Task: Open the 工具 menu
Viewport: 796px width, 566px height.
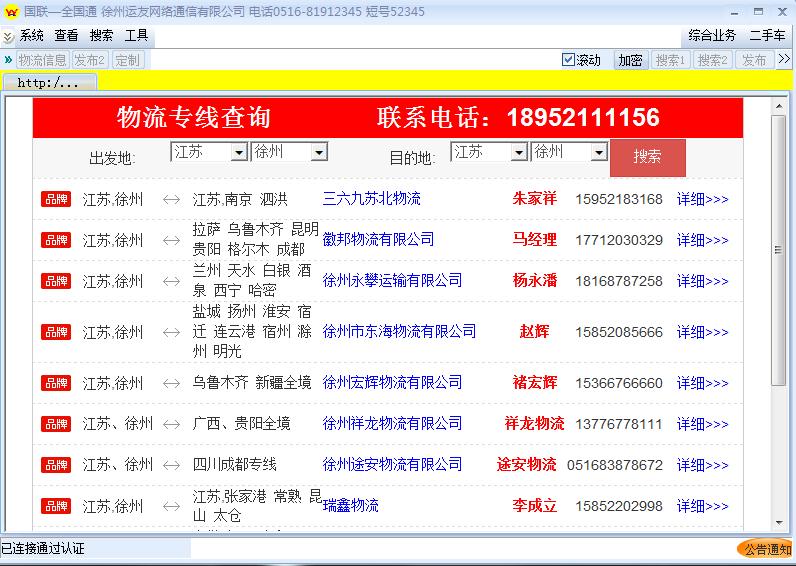Action: (x=137, y=36)
